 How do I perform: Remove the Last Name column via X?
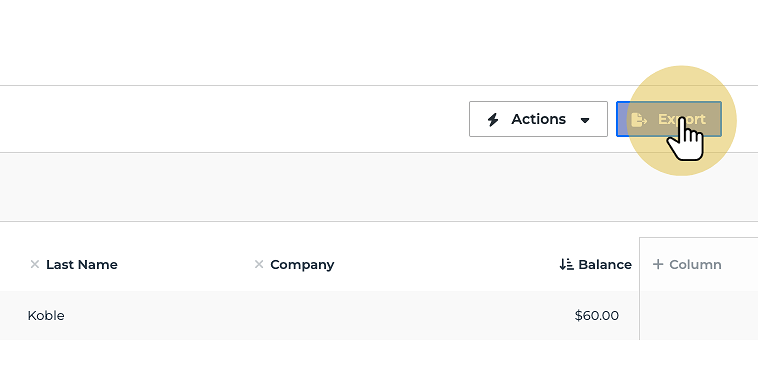(34, 264)
